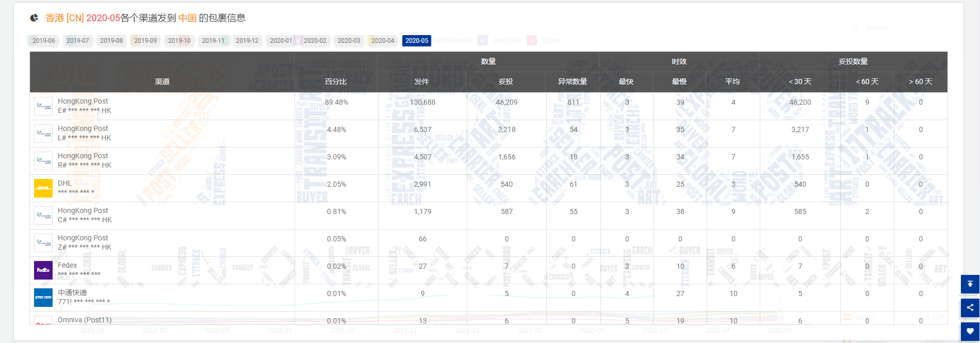
Task: Click the Fedex carrier logo
Action: coord(43,270)
